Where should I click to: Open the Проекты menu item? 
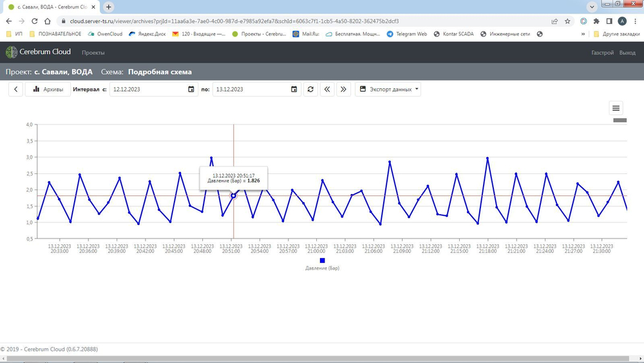point(93,53)
